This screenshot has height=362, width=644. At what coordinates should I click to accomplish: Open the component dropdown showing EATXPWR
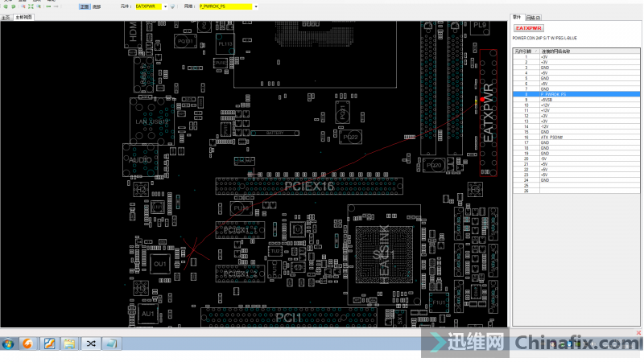[165, 6]
